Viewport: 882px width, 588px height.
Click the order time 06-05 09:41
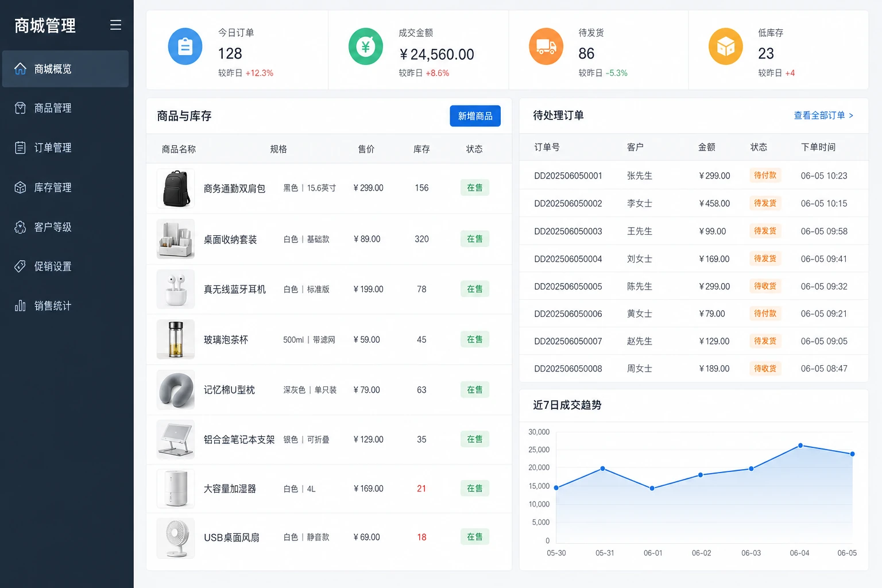824,259
